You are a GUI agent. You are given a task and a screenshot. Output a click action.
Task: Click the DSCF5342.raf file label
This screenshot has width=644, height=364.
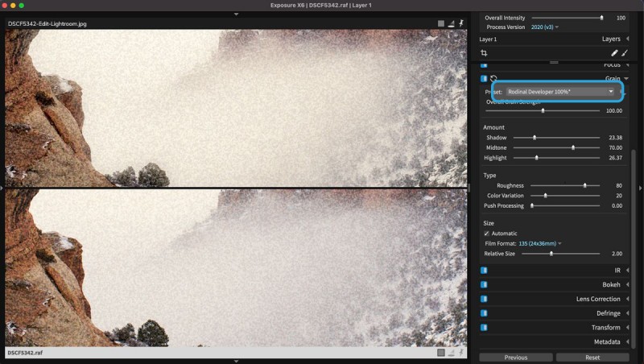pos(25,353)
